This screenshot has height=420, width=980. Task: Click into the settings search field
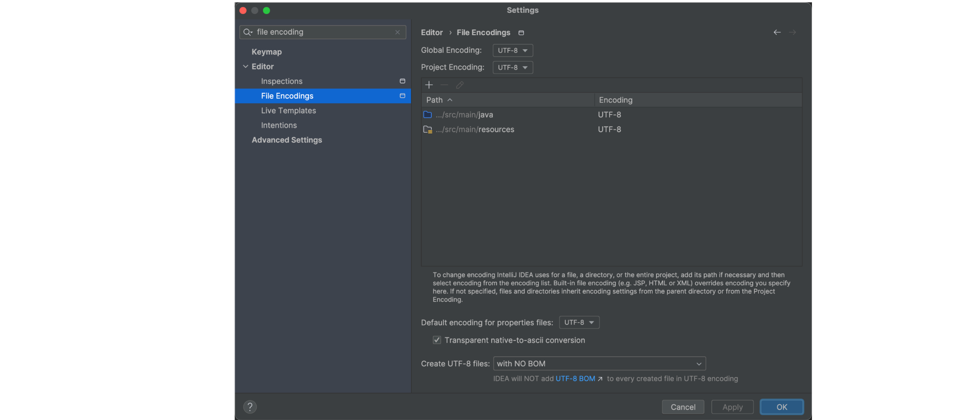tap(323, 32)
